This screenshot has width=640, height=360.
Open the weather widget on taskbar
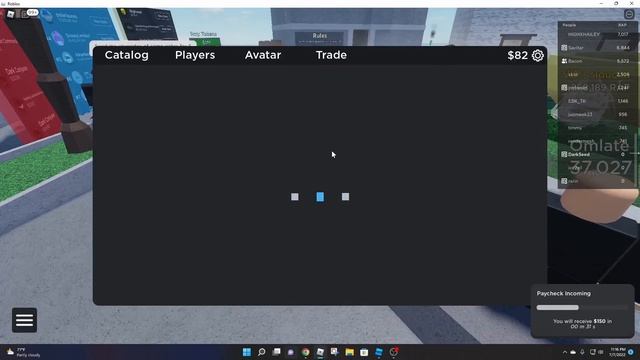[23, 352]
